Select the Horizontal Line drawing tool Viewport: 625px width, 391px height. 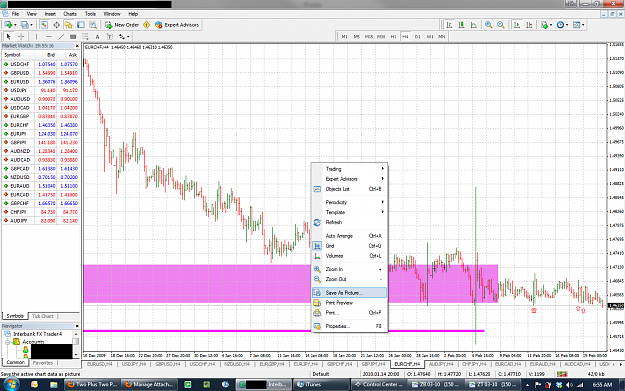pyautogui.click(x=49, y=37)
